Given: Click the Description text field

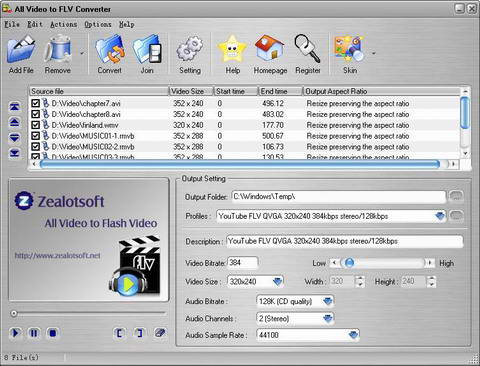Looking at the screenshot, I should [x=345, y=241].
